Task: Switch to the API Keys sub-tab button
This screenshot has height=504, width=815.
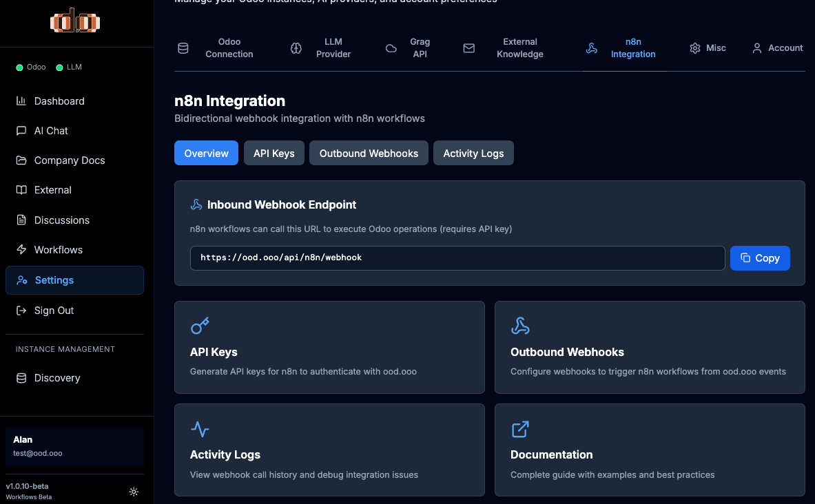Action: 274,153
